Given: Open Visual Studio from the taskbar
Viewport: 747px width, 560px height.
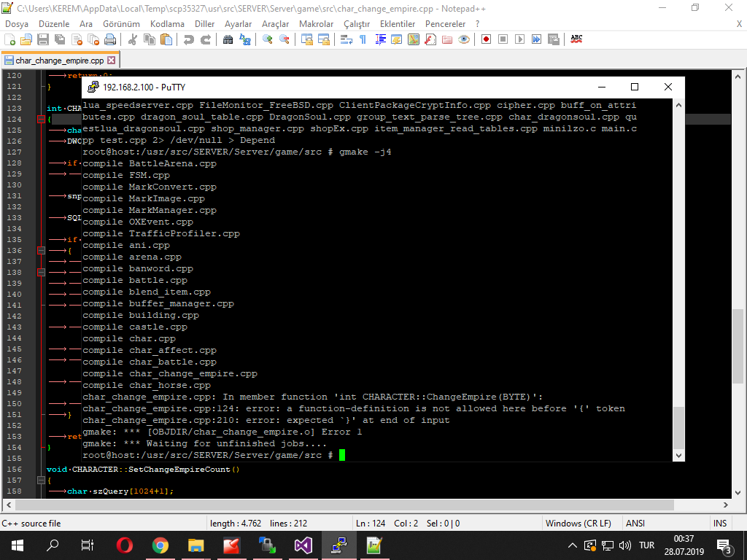Looking at the screenshot, I should point(303,545).
